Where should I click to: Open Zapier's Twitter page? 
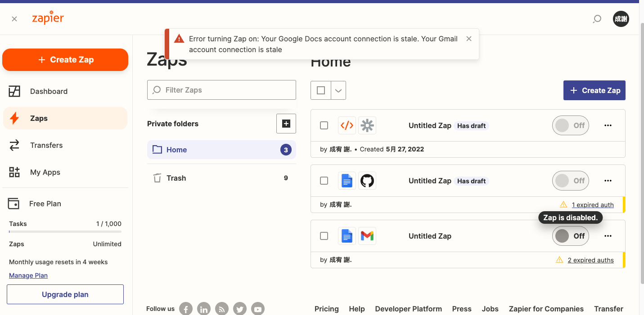click(240, 309)
